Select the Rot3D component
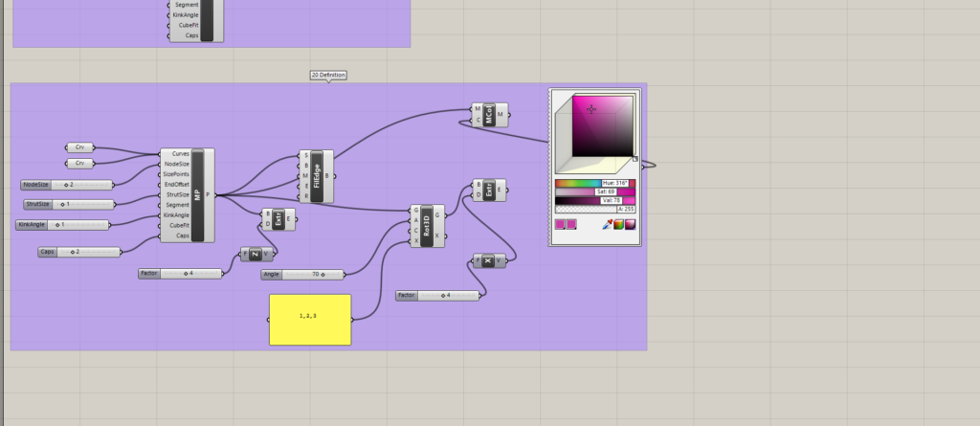 tap(428, 226)
